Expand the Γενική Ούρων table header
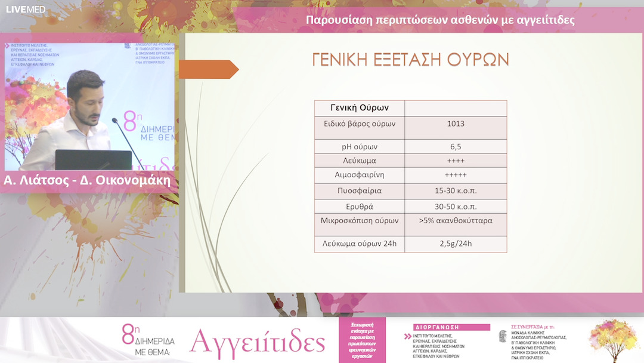The height and width of the screenshot is (363, 644). (x=359, y=107)
